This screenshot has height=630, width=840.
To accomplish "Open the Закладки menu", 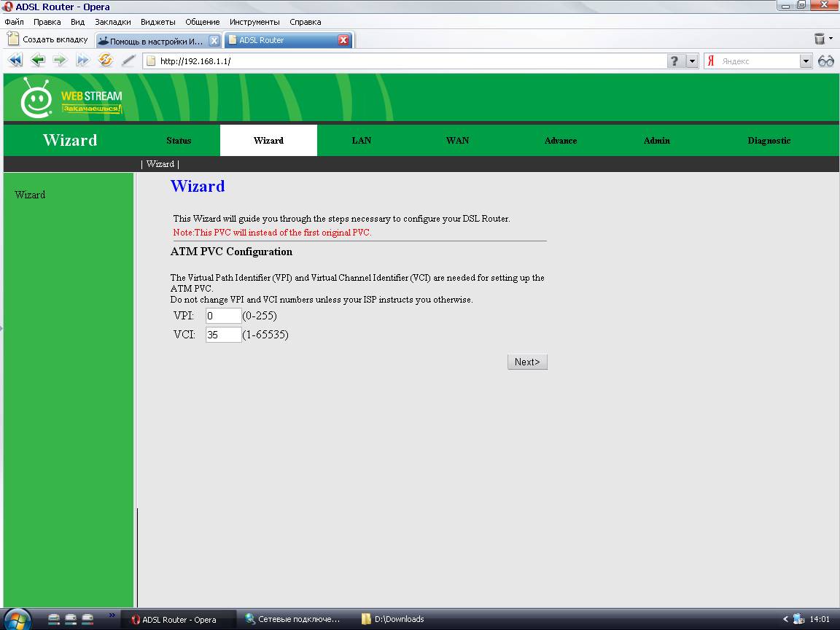I will [112, 22].
